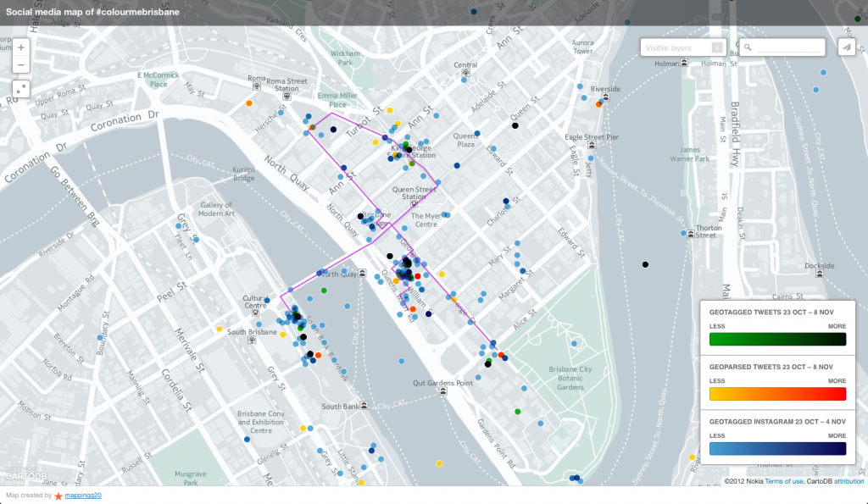Click the Aurora Tower label

pos(582,47)
